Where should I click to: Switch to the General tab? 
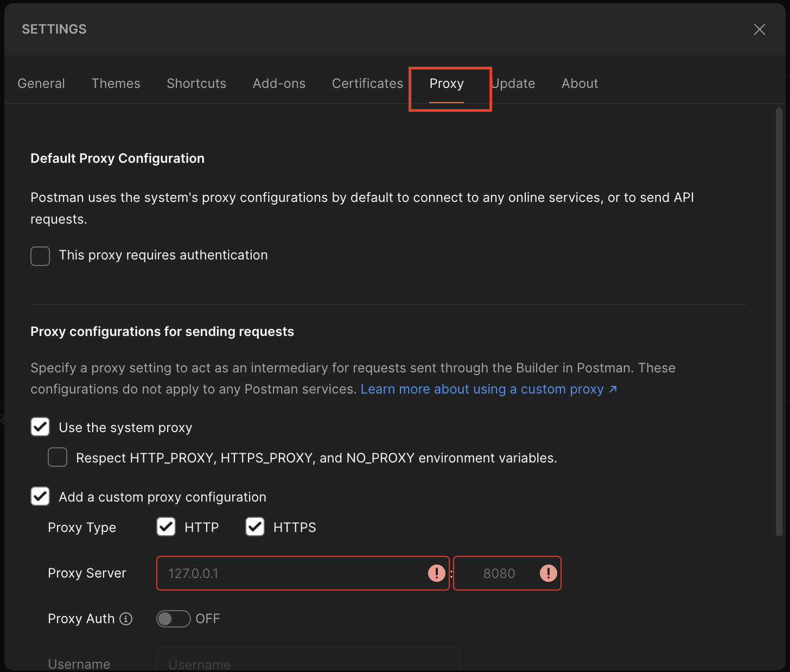41,83
